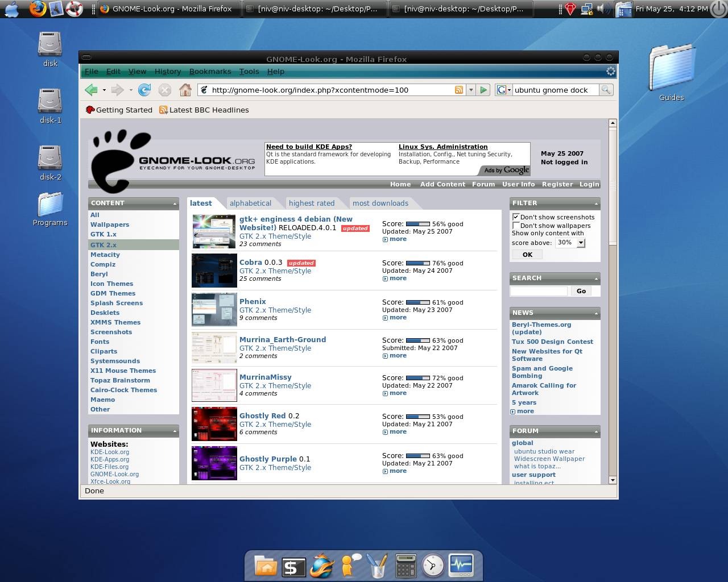Viewport: 728px width, 582px height.
Task: Click the Forward arrow in Firefox toolbar
Action: tap(118, 90)
